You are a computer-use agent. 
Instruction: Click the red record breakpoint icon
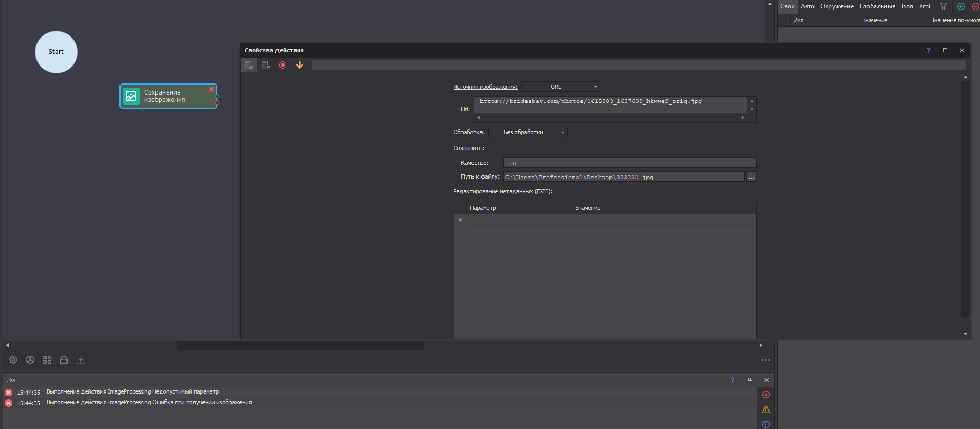click(x=283, y=65)
